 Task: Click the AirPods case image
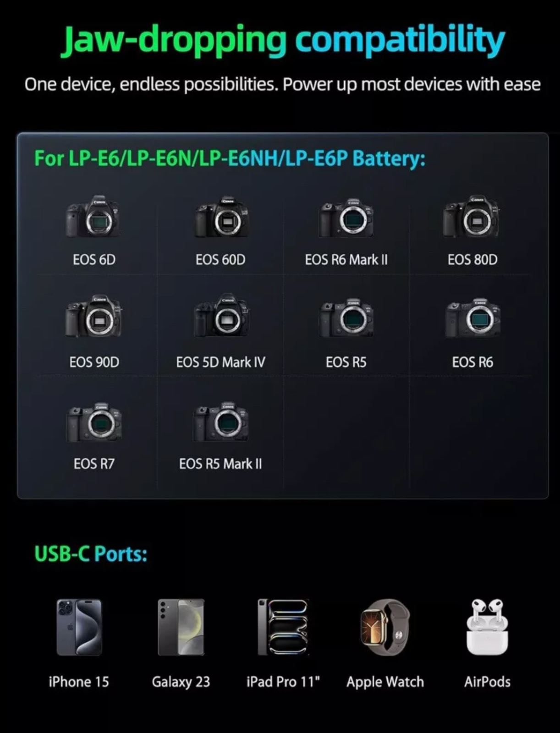pyautogui.click(x=487, y=627)
